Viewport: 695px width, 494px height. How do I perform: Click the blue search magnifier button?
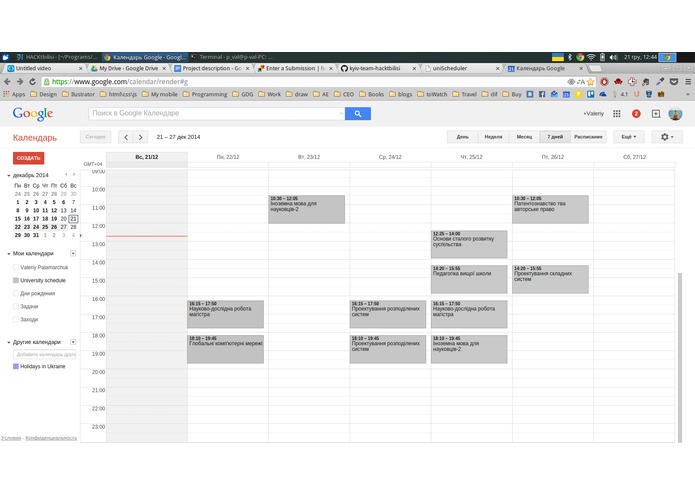pyautogui.click(x=358, y=114)
